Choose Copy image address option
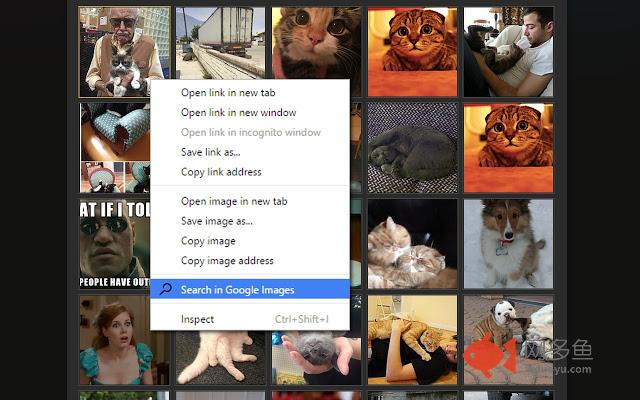 point(227,261)
